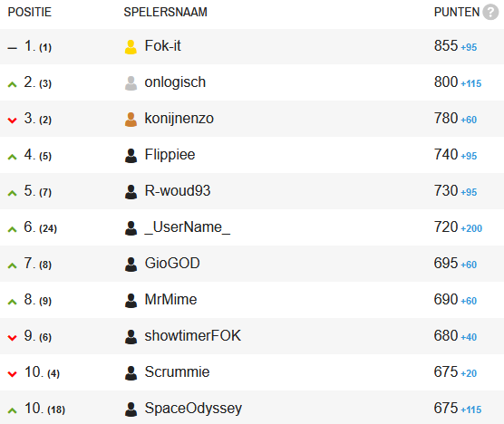Click the PUNTEN help question mark icon
The width and height of the screenshot is (504, 424).
click(x=490, y=12)
